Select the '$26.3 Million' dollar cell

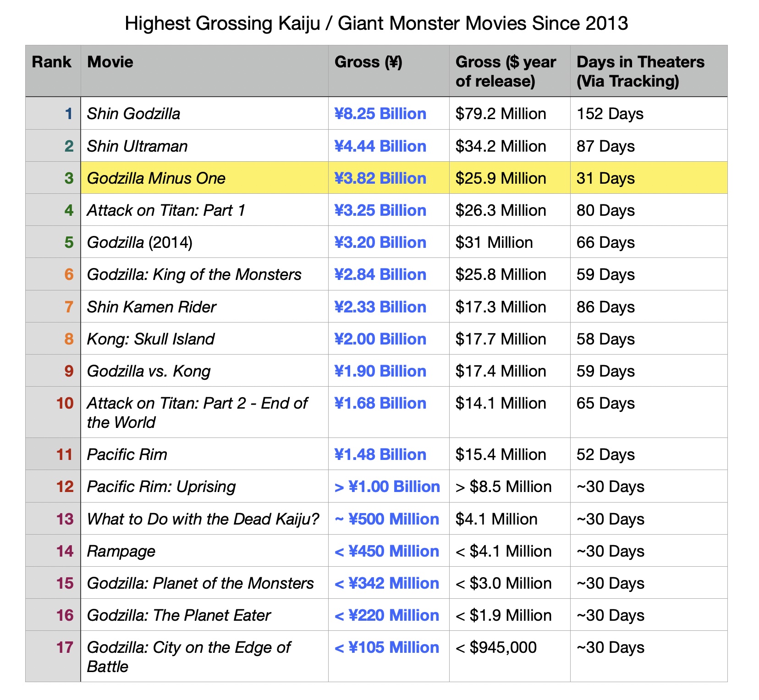coord(510,210)
